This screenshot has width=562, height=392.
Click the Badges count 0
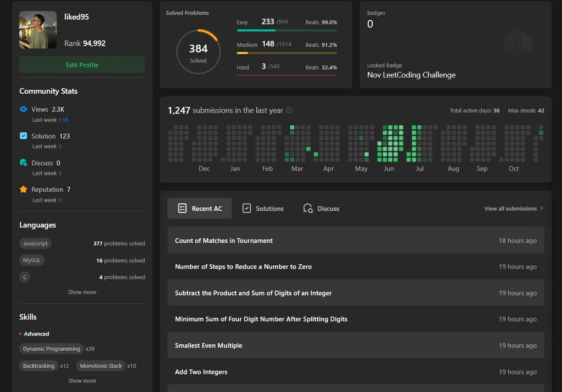tap(370, 24)
